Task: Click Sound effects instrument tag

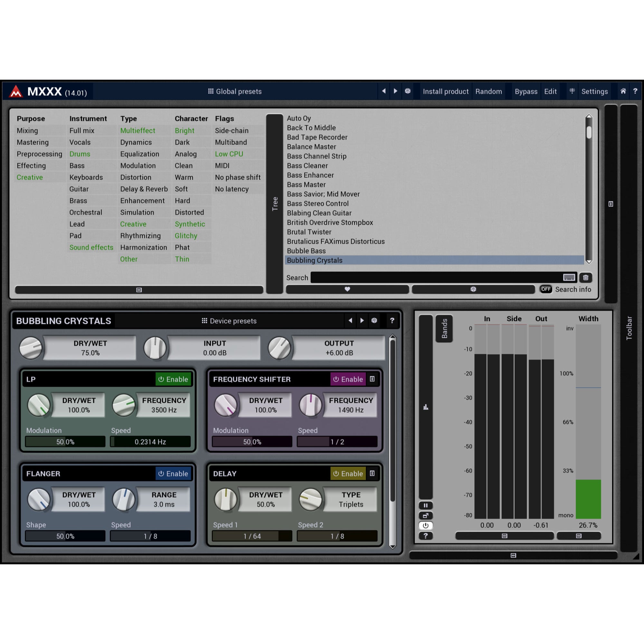Action: 91,247
